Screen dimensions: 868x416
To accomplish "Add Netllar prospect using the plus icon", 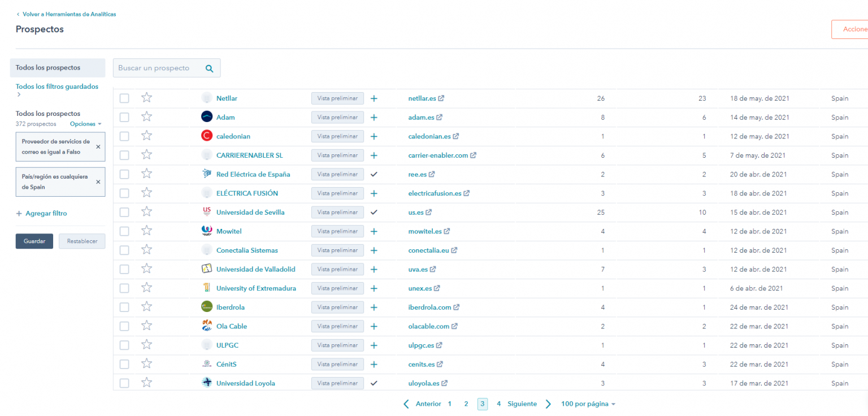I will click(x=374, y=98).
